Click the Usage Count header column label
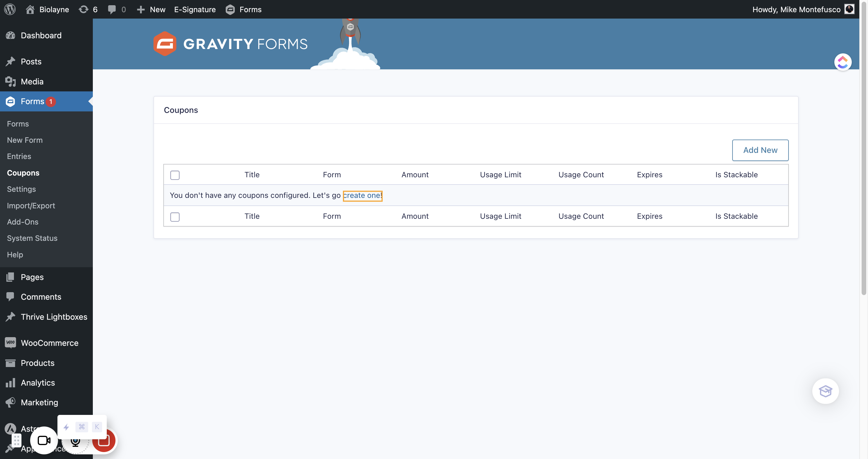 pos(581,175)
